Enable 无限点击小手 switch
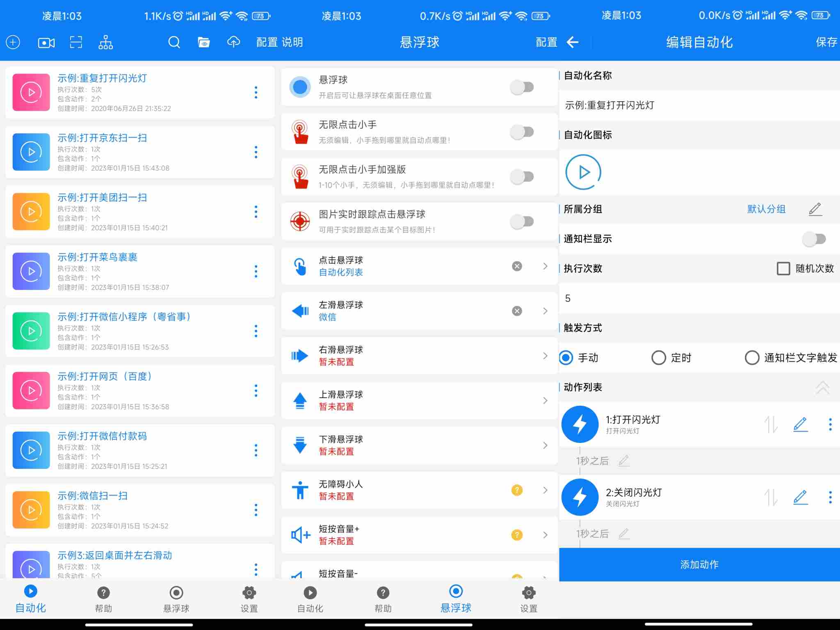Image resolution: width=840 pixels, height=630 pixels. pyautogui.click(x=522, y=132)
